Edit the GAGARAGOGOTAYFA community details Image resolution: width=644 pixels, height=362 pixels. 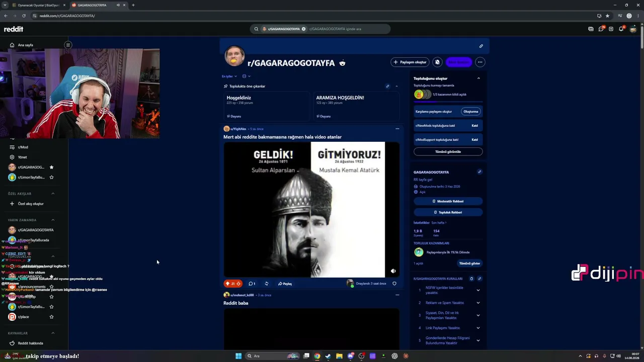click(479, 172)
